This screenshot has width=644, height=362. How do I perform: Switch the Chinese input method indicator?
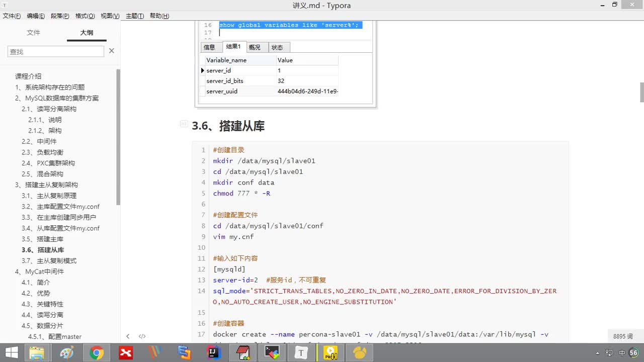pos(622,353)
